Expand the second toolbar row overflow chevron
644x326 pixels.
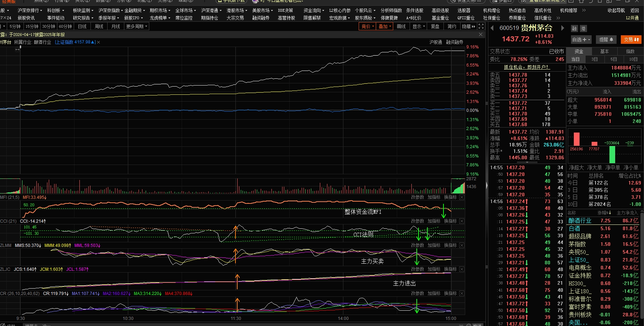click(x=558, y=18)
